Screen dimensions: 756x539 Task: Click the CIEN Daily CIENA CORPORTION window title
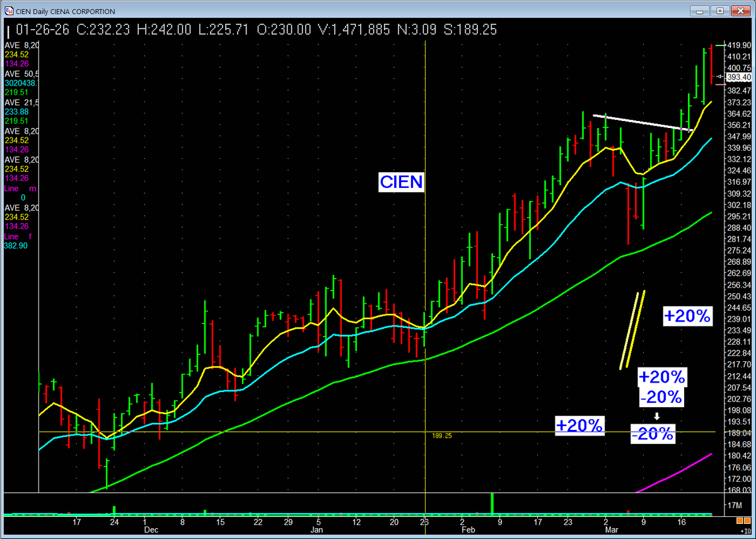pos(66,11)
